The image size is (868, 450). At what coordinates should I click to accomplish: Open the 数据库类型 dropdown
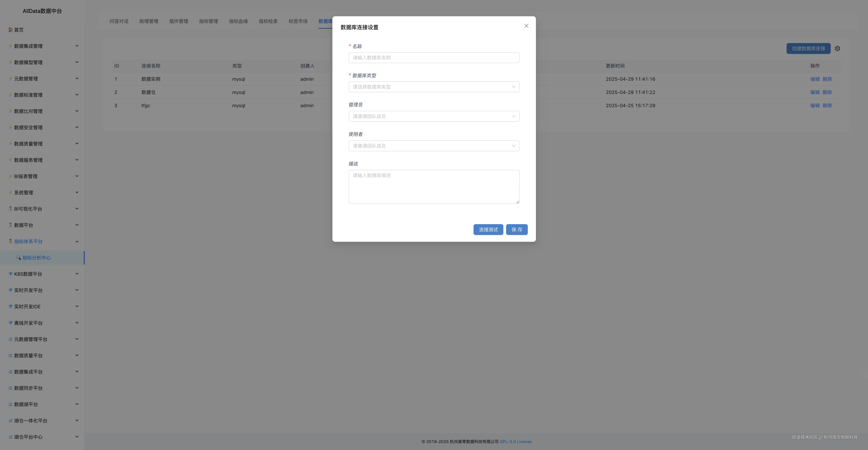click(x=434, y=87)
